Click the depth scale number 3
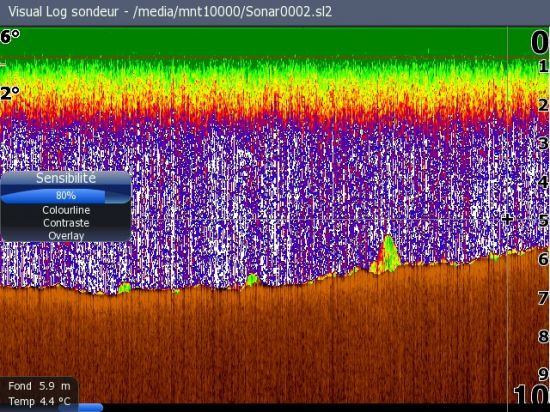Screen dimensions: 550x412 543,143
